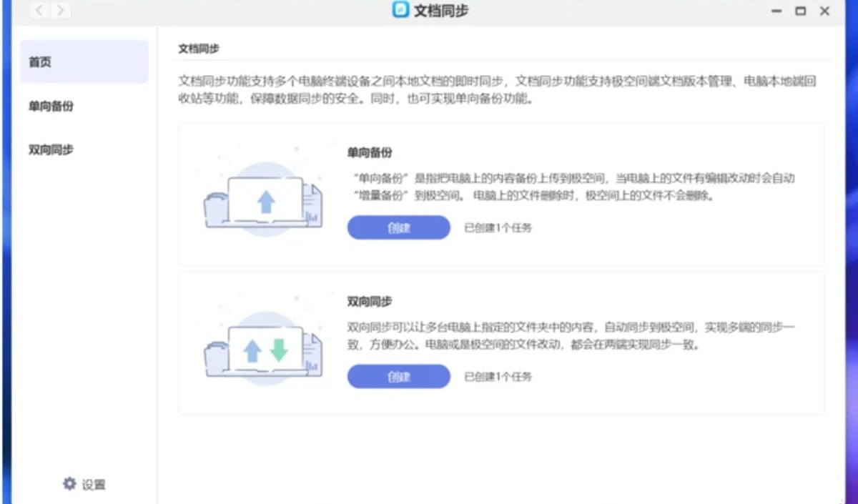Click the 文档同步 window title text
858x504 pixels.
click(441, 11)
